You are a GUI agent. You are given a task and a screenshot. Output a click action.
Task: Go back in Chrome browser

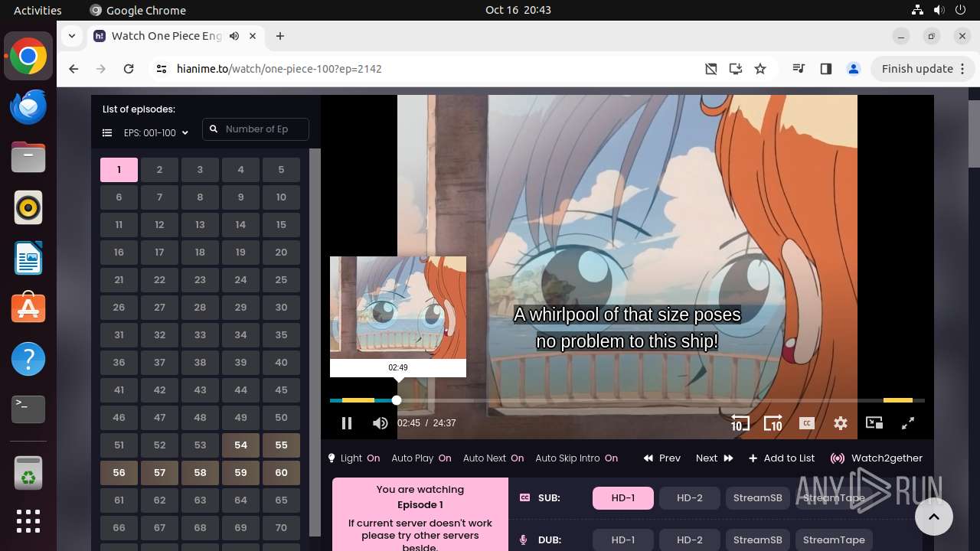click(x=73, y=69)
